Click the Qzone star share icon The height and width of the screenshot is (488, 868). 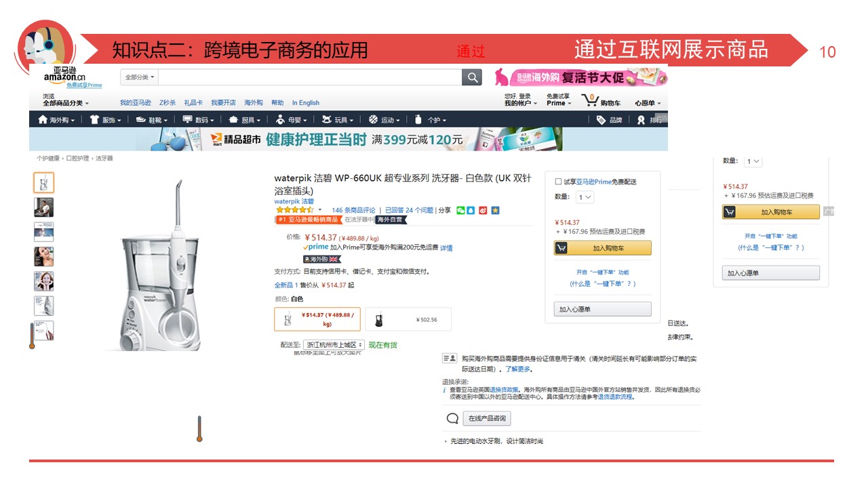coord(495,210)
